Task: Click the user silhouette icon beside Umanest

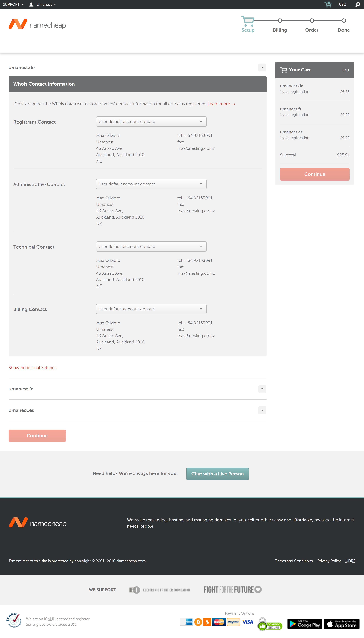Action: 31,5
